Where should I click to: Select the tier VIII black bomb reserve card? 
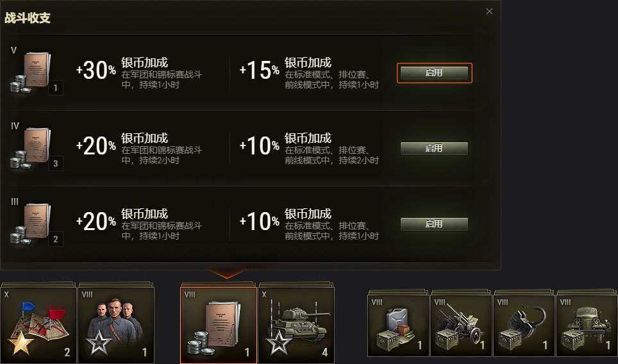524,326
